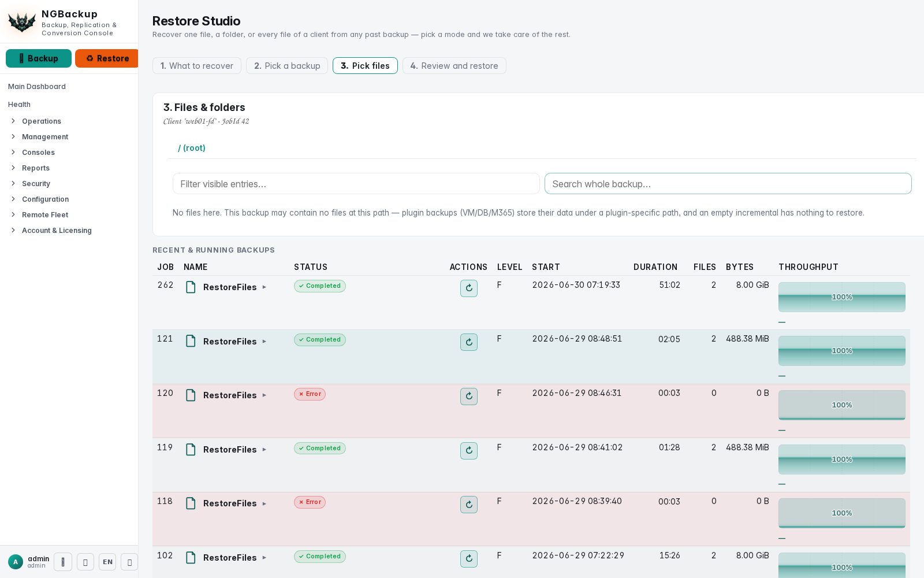Expand the Security sidebar section
Screen dimensions: 924x578
click(x=36, y=184)
